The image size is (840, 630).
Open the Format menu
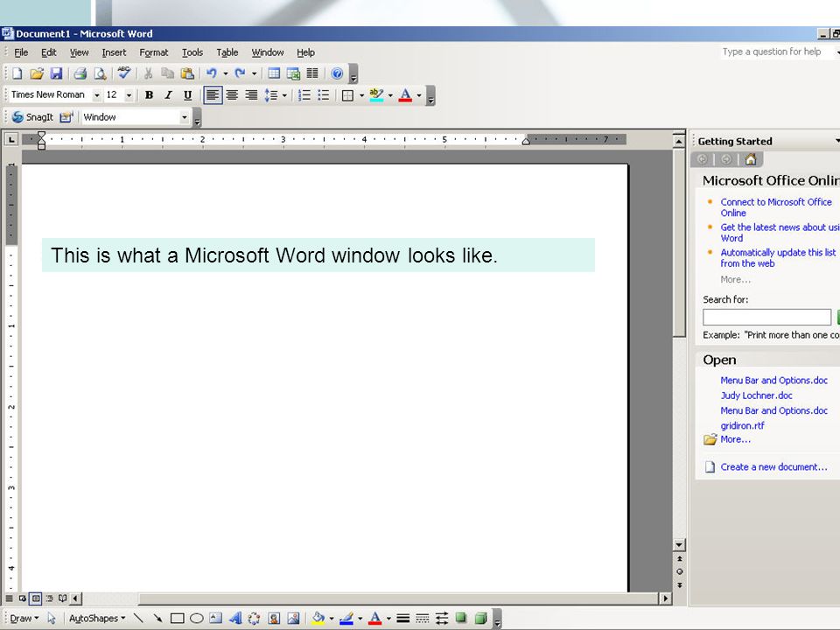[154, 52]
